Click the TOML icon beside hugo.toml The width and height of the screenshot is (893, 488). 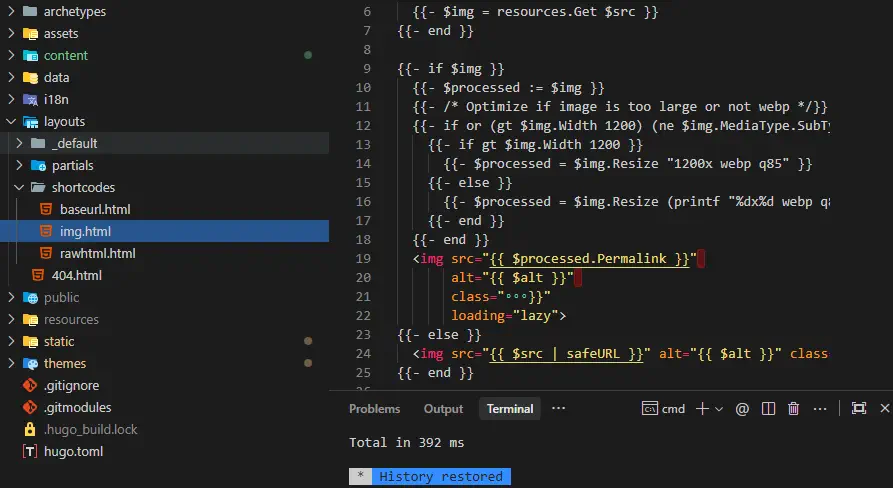[x=30, y=452]
